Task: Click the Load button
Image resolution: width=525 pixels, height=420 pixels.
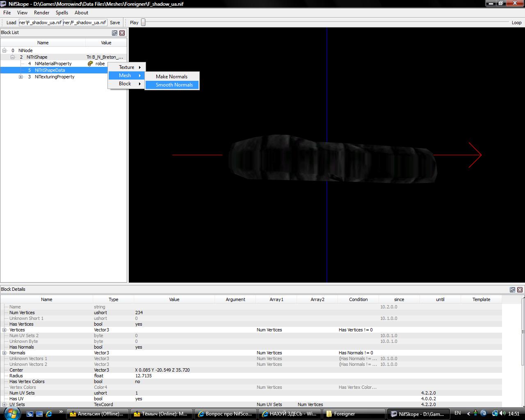Action: click(x=11, y=23)
